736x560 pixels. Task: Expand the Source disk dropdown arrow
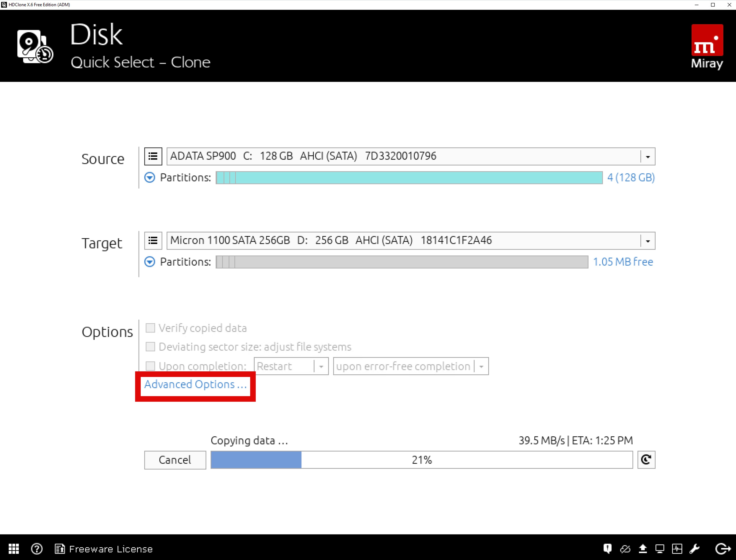[648, 156]
